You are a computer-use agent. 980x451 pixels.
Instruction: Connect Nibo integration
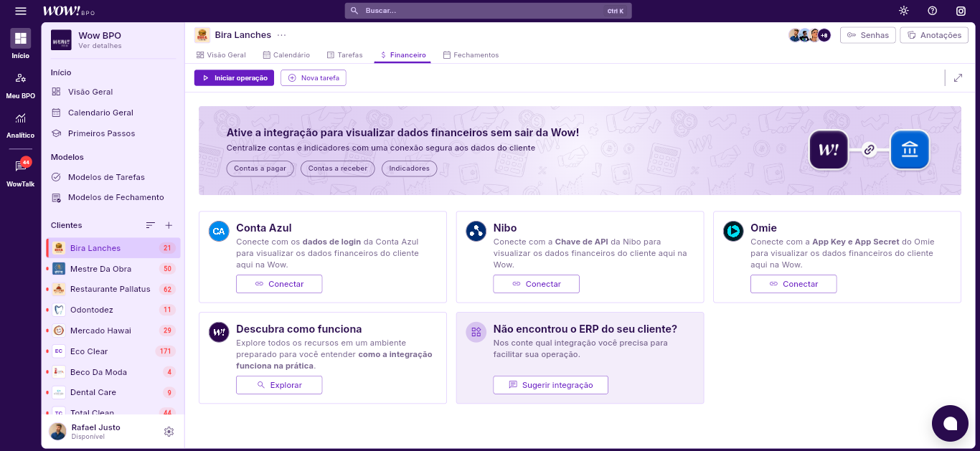pos(536,284)
